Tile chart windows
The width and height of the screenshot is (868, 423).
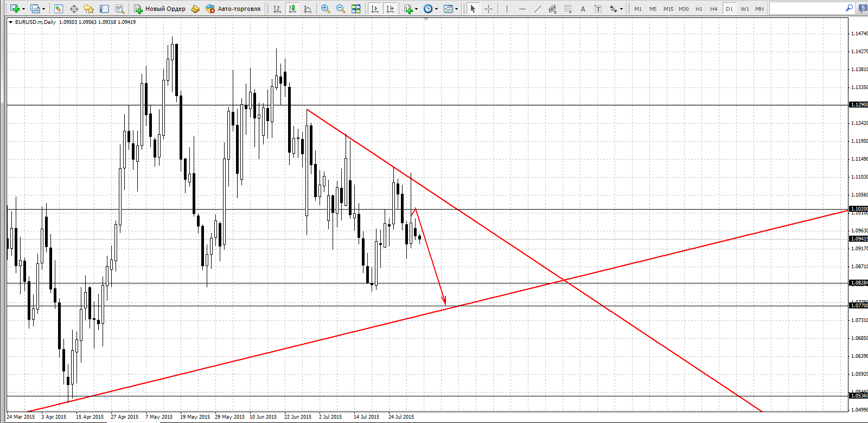pos(356,9)
